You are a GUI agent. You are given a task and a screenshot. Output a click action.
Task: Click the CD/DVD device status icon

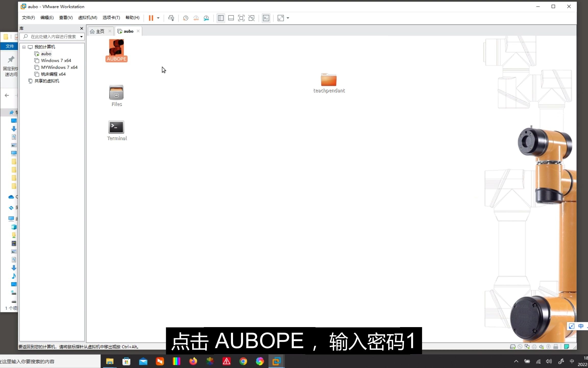520,347
